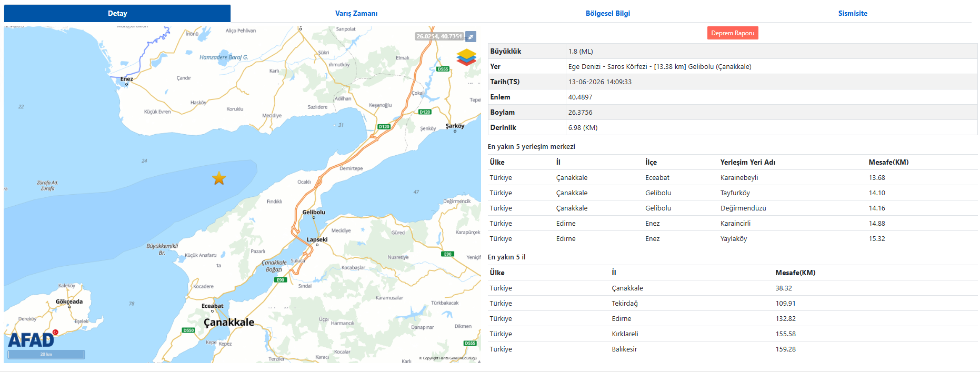Image resolution: width=980 pixels, height=372 pixels.
Task: Click the AFAD logo on map
Action: [x=33, y=339]
